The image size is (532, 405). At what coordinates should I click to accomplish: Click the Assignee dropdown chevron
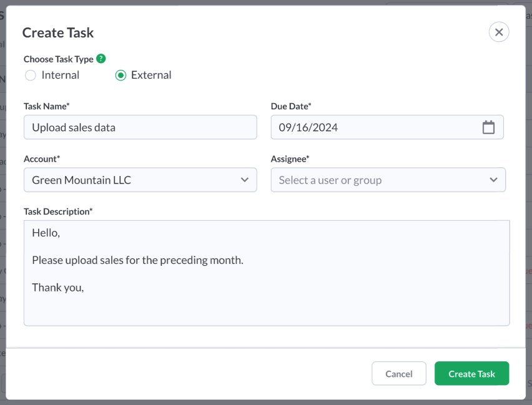pyautogui.click(x=495, y=180)
